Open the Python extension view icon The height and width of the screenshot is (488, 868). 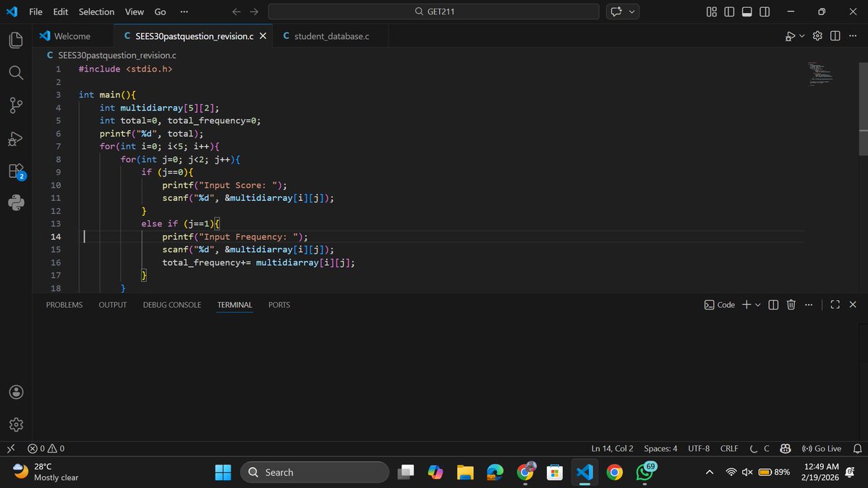[16, 203]
